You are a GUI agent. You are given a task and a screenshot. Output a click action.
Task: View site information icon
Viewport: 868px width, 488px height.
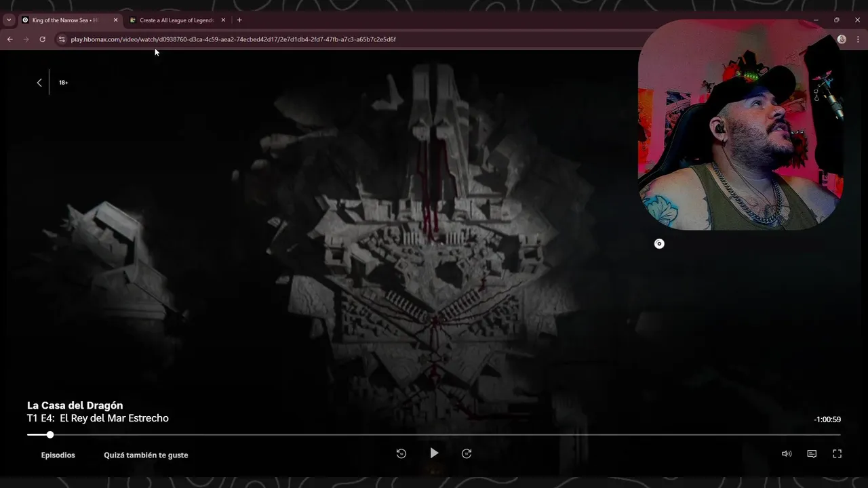(x=62, y=39)
